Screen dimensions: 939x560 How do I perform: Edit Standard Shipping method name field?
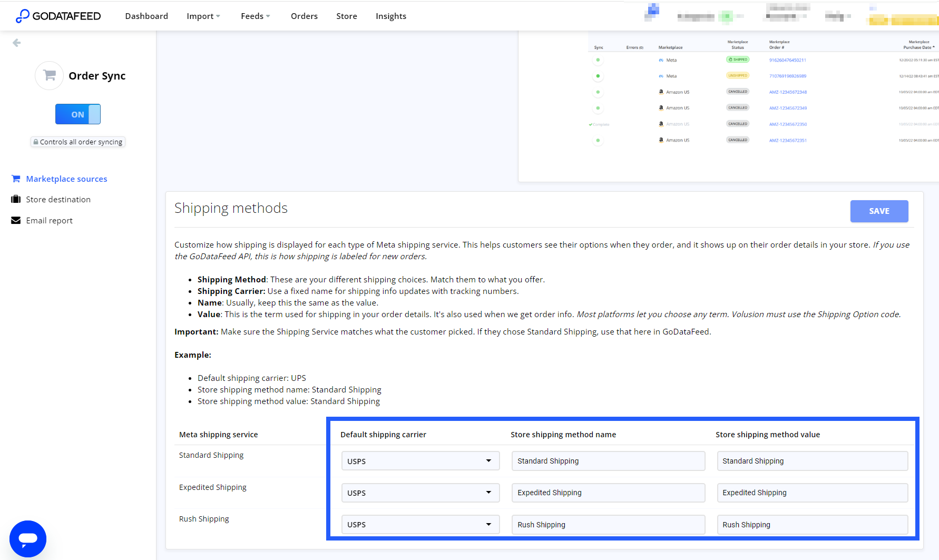point(608,461)
